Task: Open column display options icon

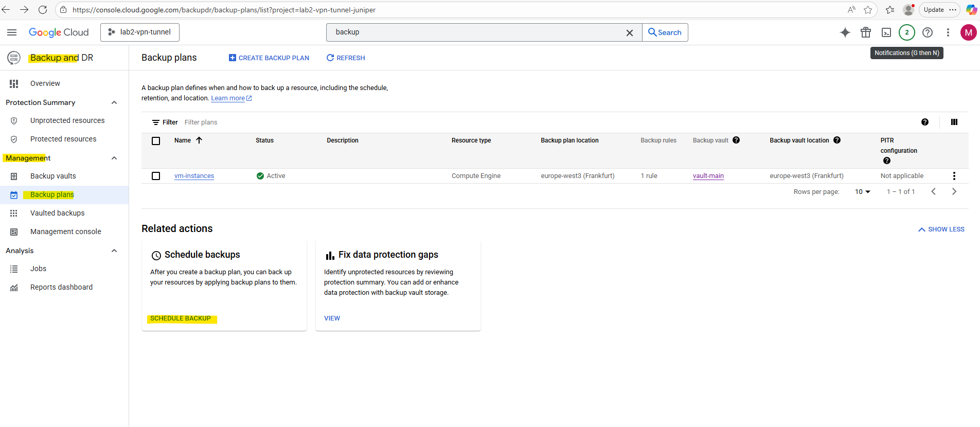Action: [x=954, y=122]
